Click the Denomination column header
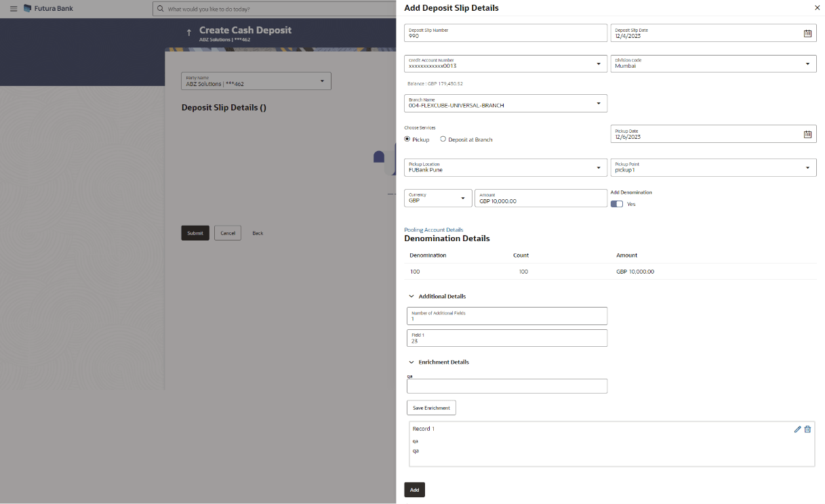 tap(428, 255)
